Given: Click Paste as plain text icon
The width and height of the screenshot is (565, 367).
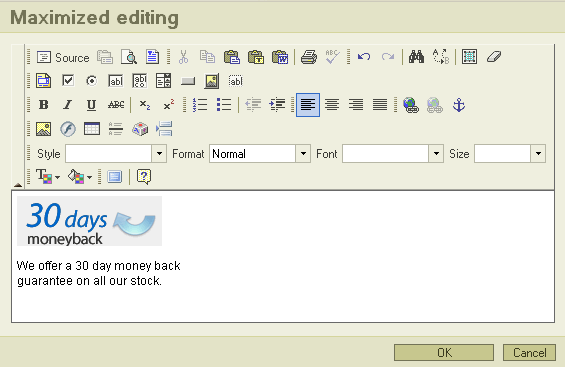Looking at the screenshot, I should tap(256, 57).
